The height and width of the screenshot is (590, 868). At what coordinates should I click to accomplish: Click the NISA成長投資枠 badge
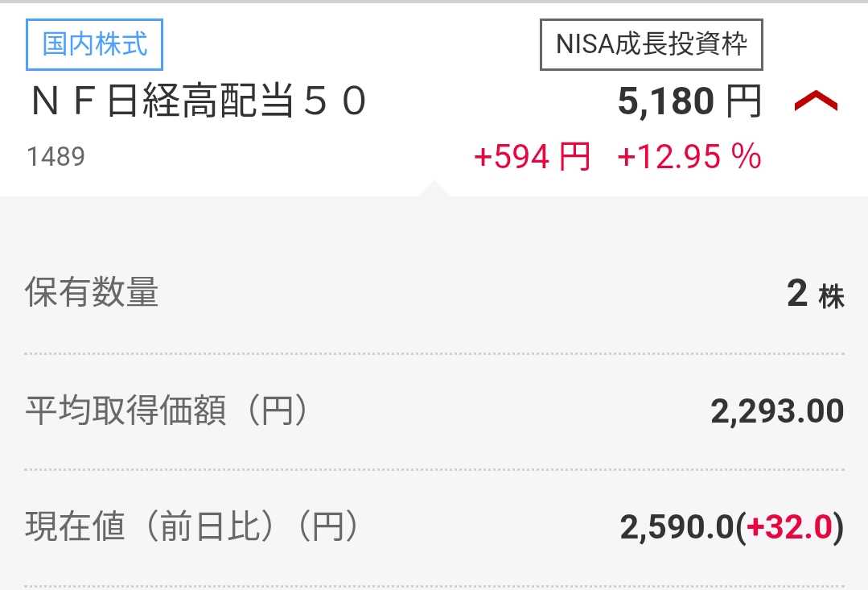651,44
